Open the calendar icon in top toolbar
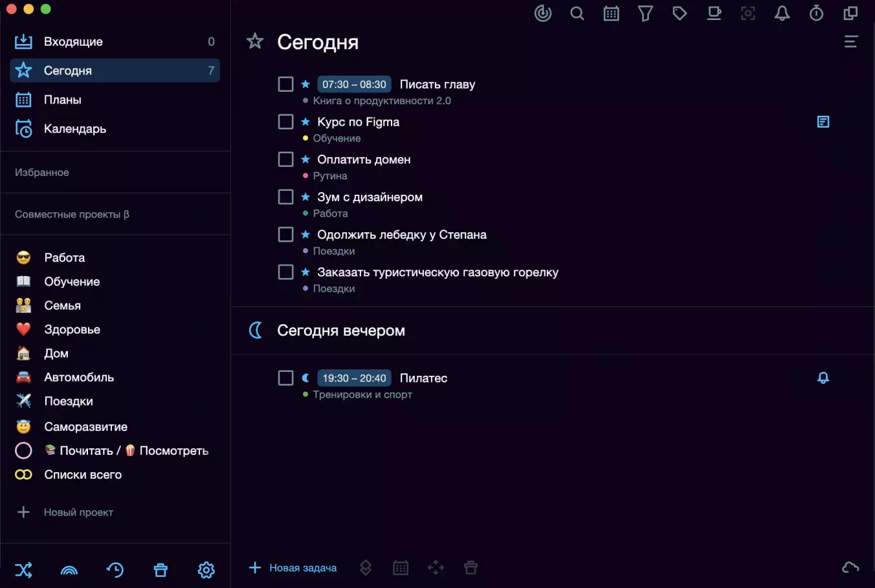Screen dimensions: 875x588 tap(612, 13)
